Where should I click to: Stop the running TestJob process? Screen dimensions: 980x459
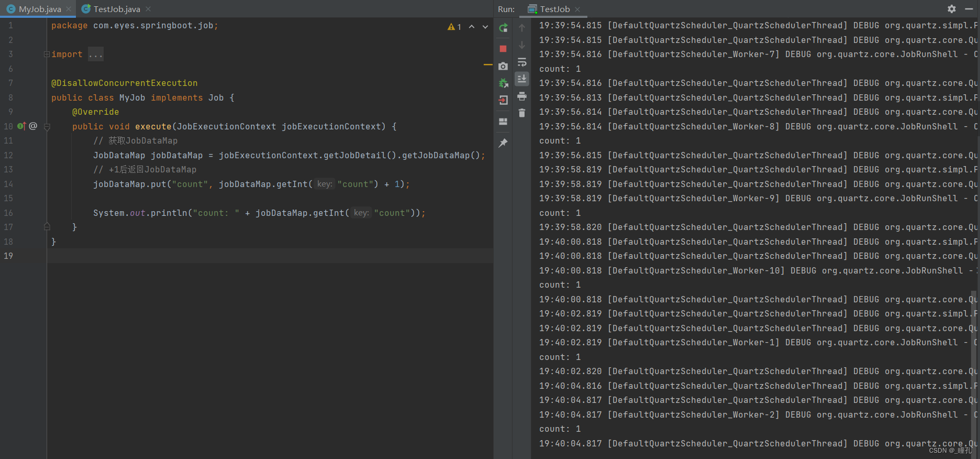click(x=503, y=49)
